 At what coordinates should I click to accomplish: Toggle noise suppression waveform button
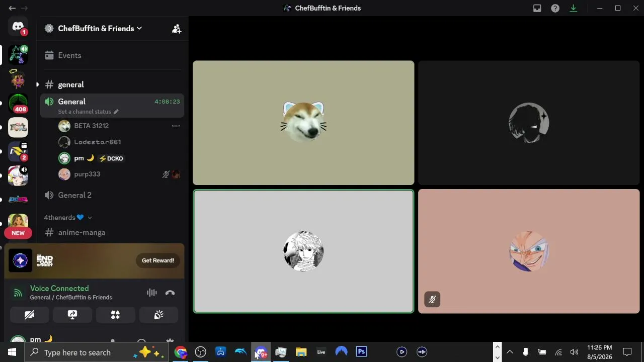152,293
